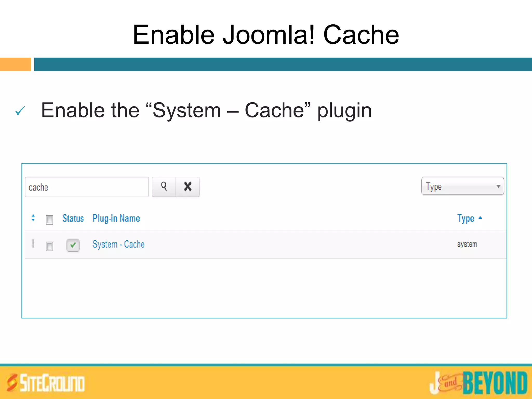Click the ordering sort arrows column header
532x399 pixels.
point(33,218)
